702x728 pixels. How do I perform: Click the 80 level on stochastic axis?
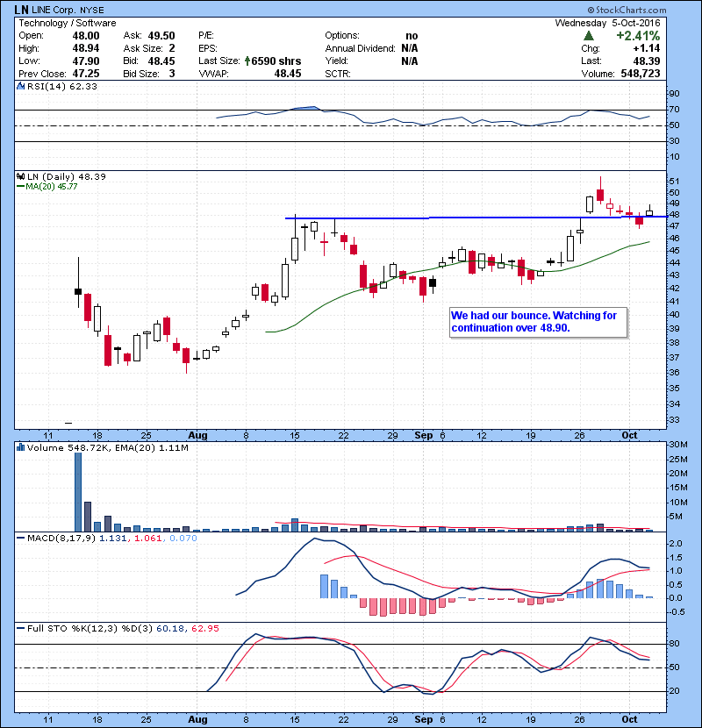pyautogui.click(x=674, y=644)
